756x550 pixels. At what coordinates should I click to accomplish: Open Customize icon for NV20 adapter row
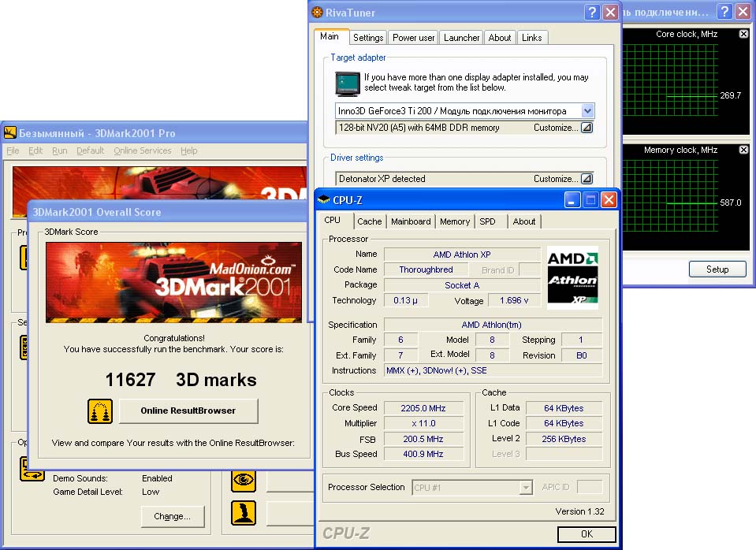point(587,128)
